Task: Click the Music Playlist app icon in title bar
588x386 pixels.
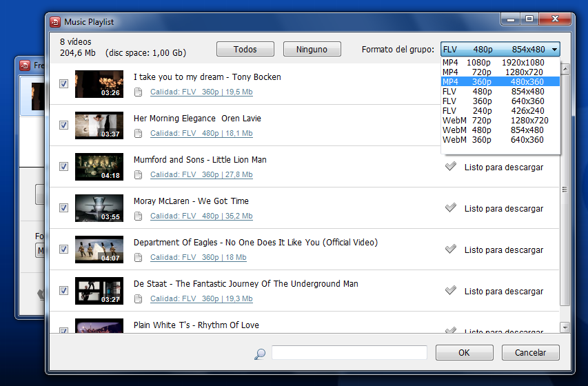Action: 55,22
